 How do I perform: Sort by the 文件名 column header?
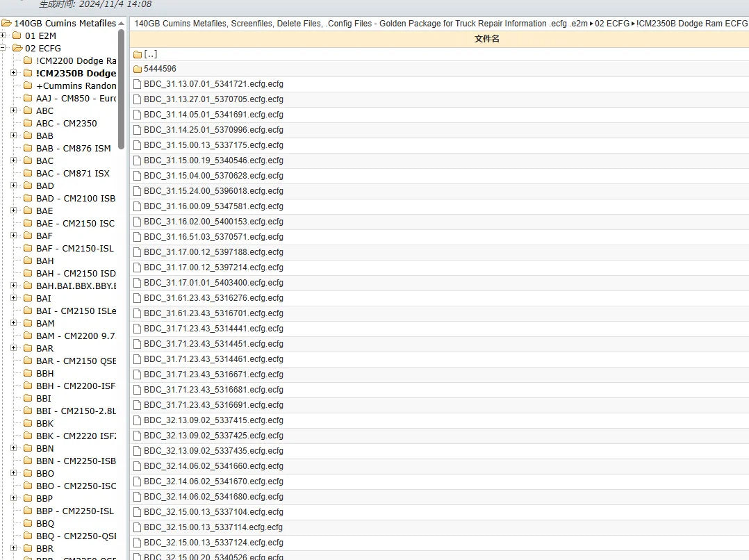click(x=487, y=39)
